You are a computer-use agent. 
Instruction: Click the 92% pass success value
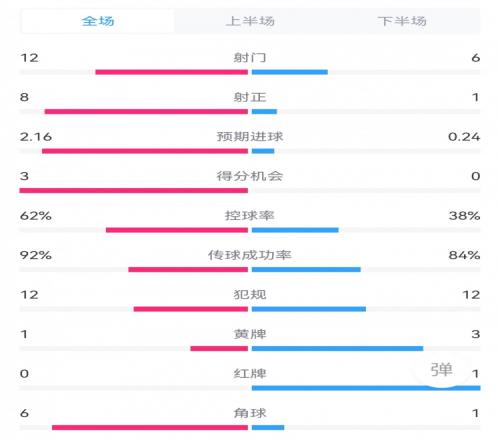(x=36, y=255)
